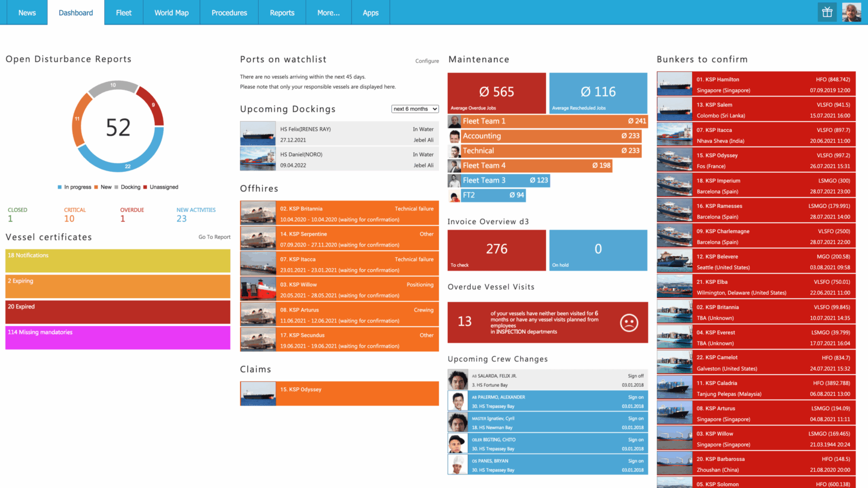Click the chef-hat avatar of PANES, BRYAN
Screen dimensions: 868x488
pyautogui.click(x=458, y=465)
